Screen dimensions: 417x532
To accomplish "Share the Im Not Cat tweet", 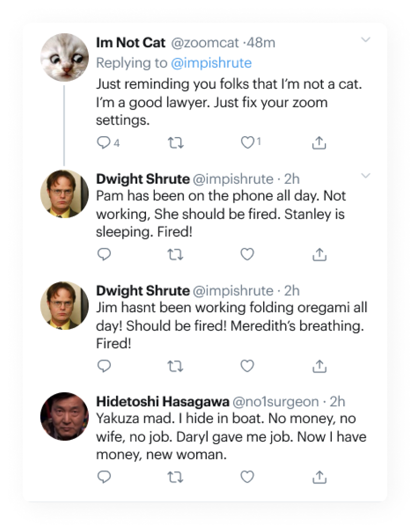I will 320,142.
